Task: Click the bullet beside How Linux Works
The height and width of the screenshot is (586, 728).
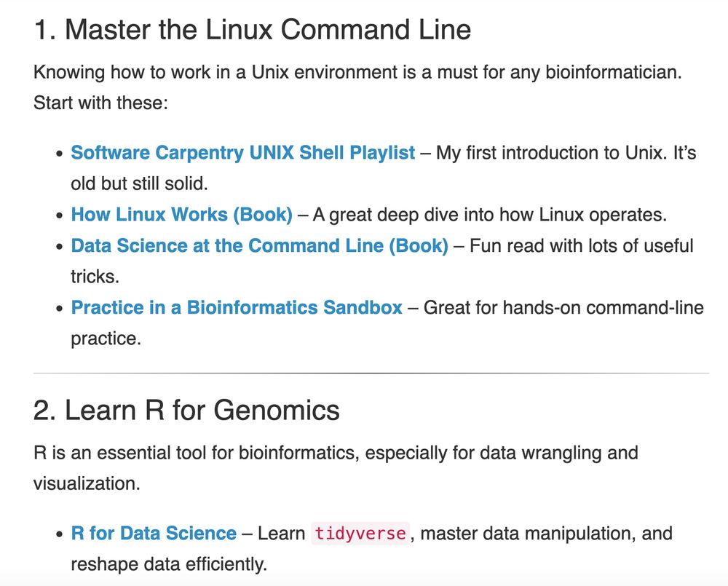Action: 59,215
